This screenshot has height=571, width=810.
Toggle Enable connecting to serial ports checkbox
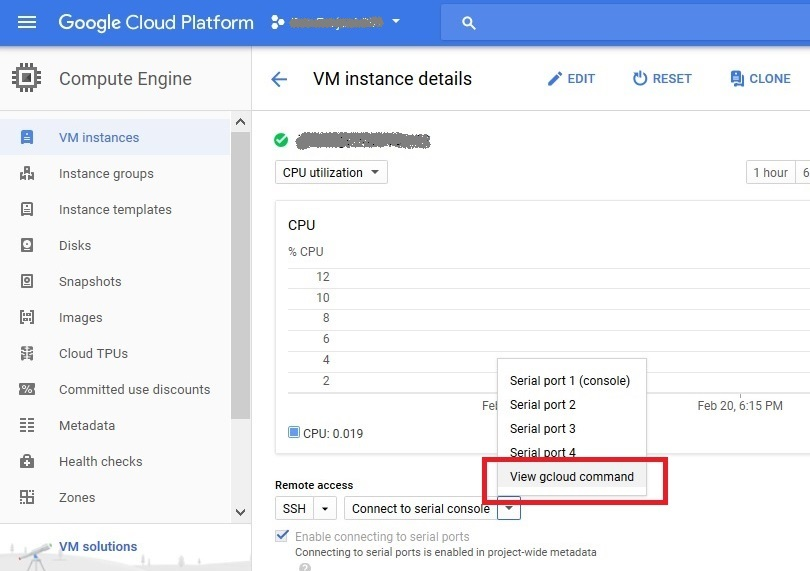click(282, 536)
